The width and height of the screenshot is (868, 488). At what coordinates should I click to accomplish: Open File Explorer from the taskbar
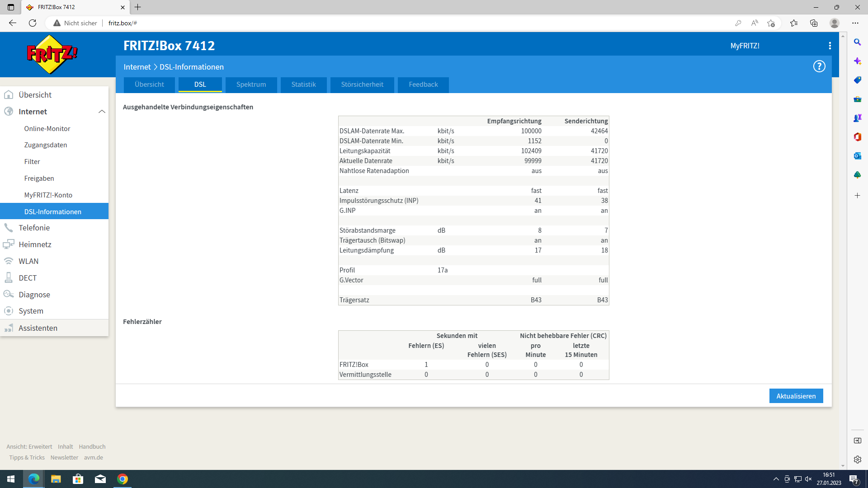56,479
